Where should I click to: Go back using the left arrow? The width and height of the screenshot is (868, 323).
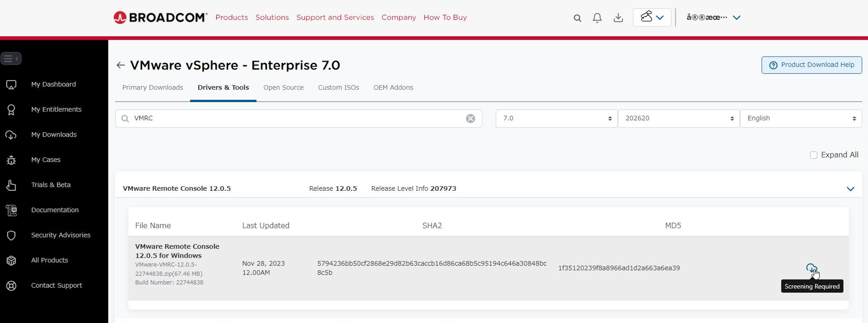(120, 65)
